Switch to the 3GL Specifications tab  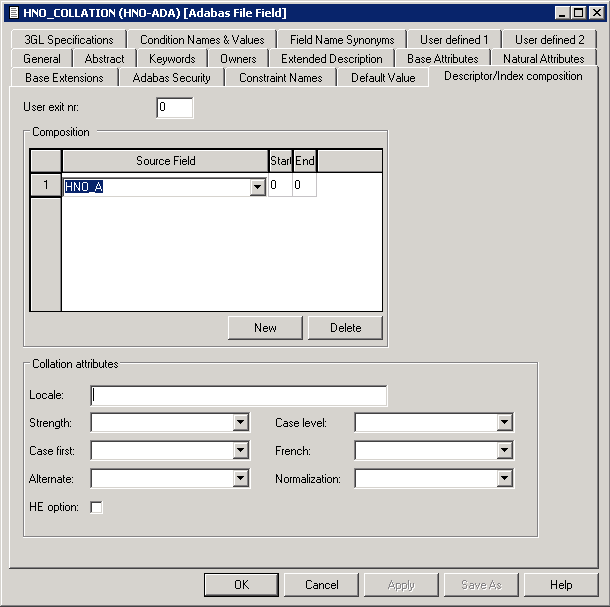tap(69, 40)
